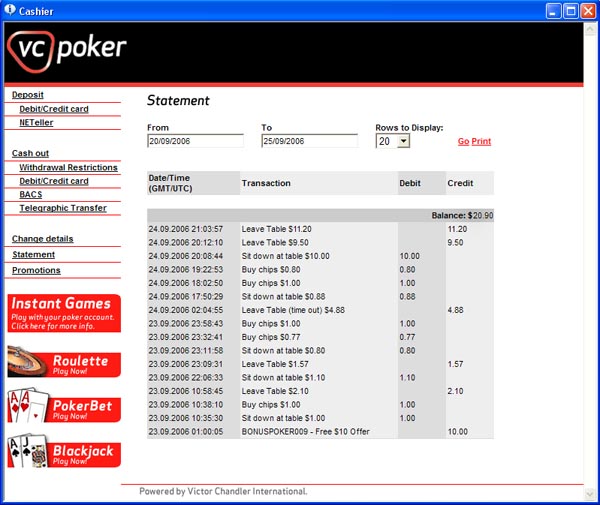Click the Cashier title bar info icon

[x=10, y=10]
